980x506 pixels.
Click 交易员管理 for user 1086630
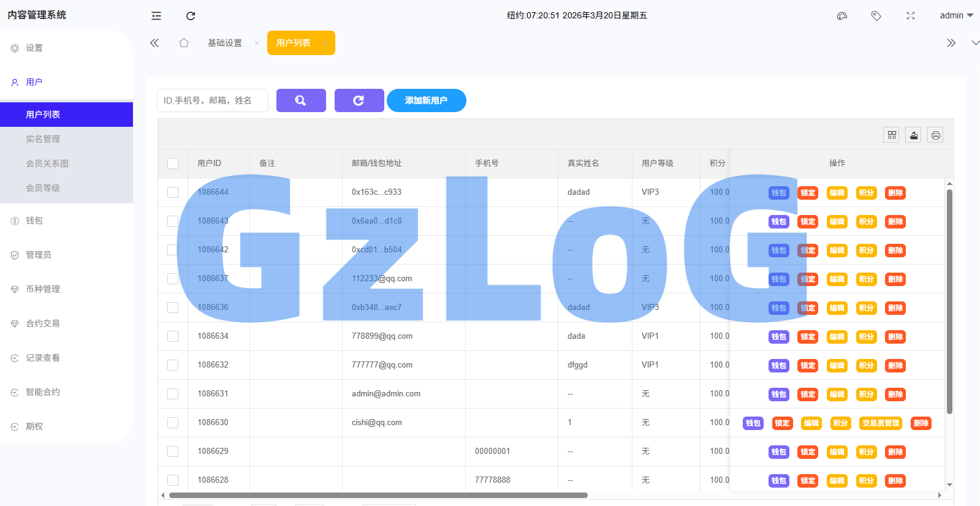point(881,423)
